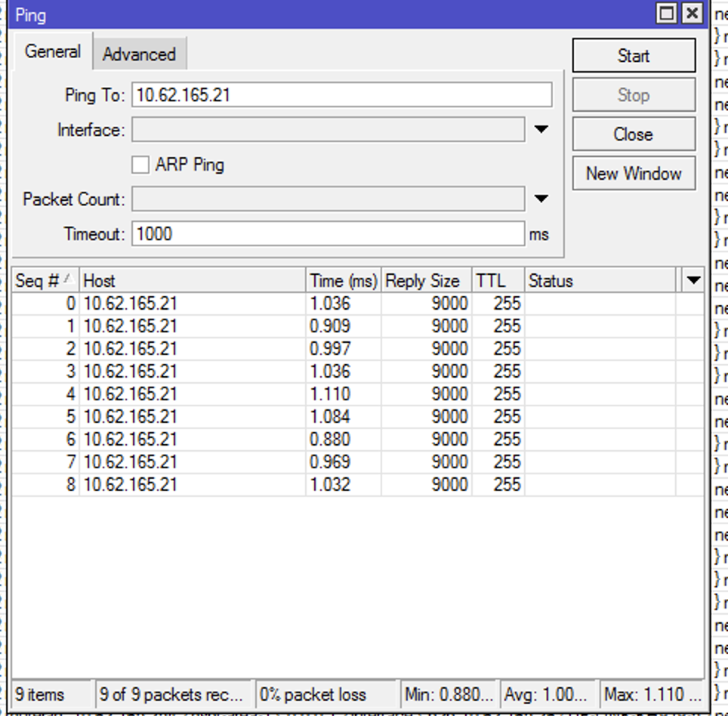
Task: Open the Interface dropdown
Action: click(540, 129)
